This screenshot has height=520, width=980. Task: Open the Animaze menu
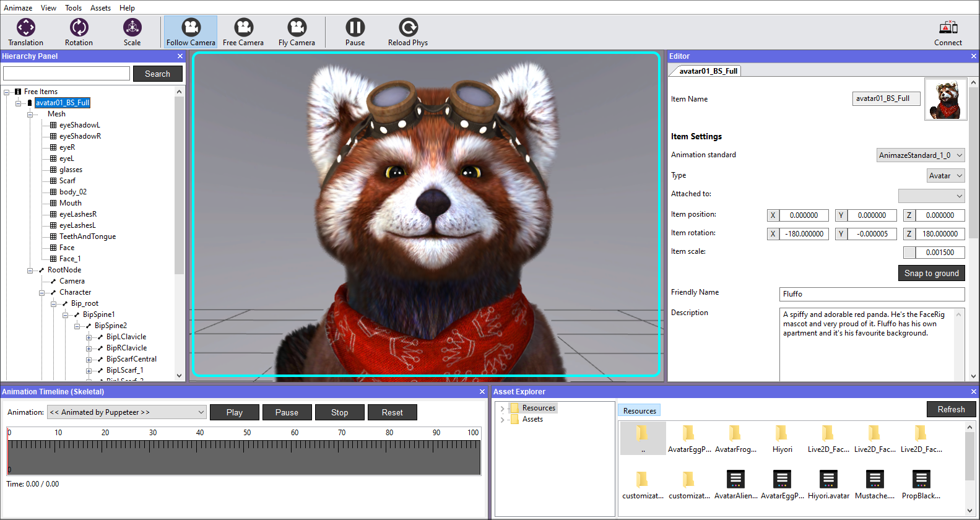pos(18,8)
